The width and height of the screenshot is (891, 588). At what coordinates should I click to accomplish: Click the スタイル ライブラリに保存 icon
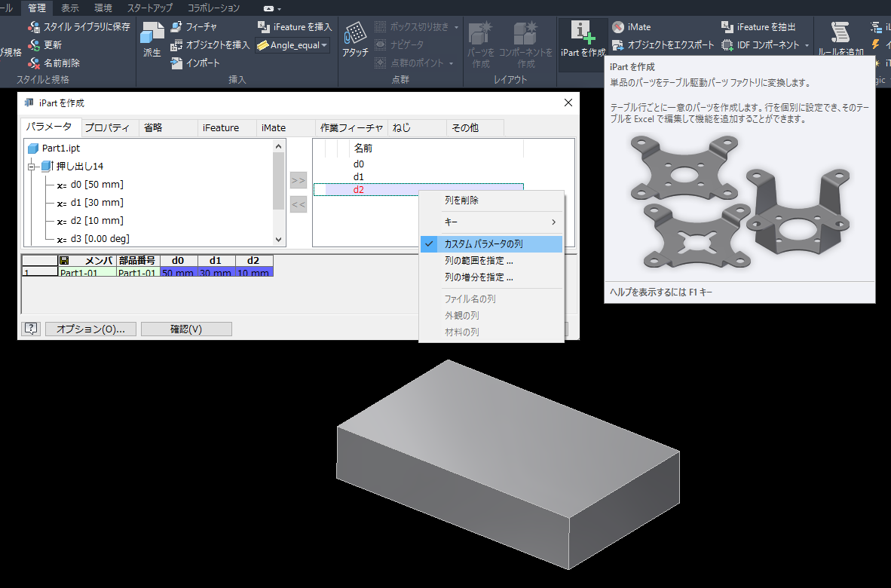(x=34, y=27)
